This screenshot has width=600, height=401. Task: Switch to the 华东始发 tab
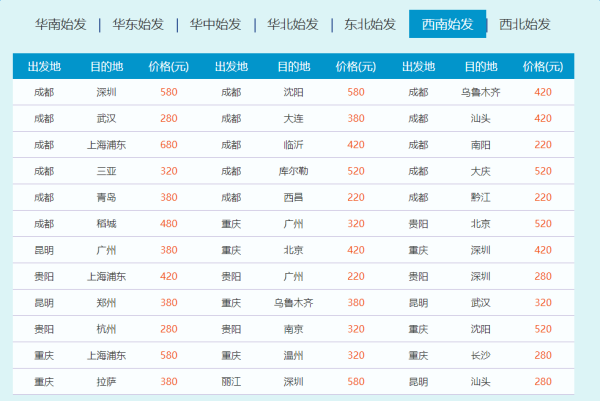tap(138, 24)
